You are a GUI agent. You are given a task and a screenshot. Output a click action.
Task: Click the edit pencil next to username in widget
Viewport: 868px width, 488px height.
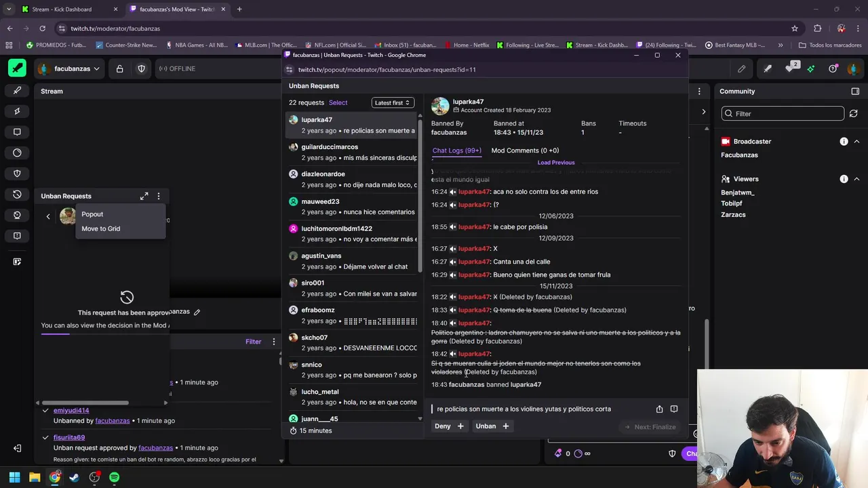coord(197,312)
